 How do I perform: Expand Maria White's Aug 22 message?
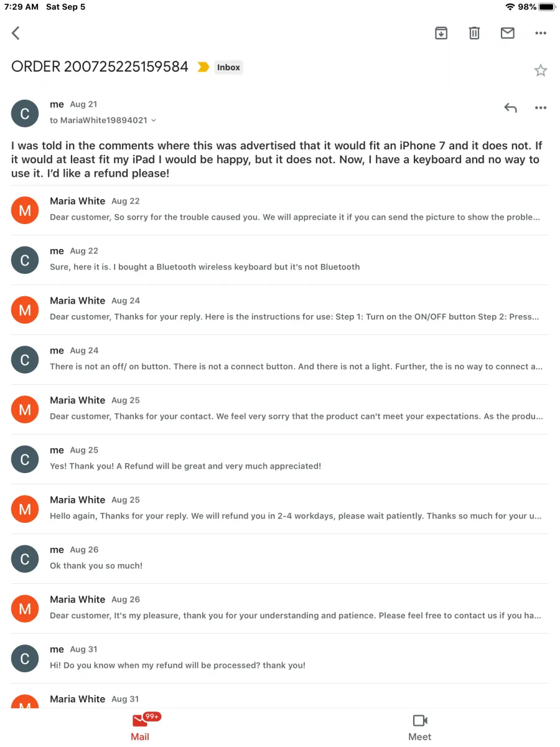[x=280, y=210]
